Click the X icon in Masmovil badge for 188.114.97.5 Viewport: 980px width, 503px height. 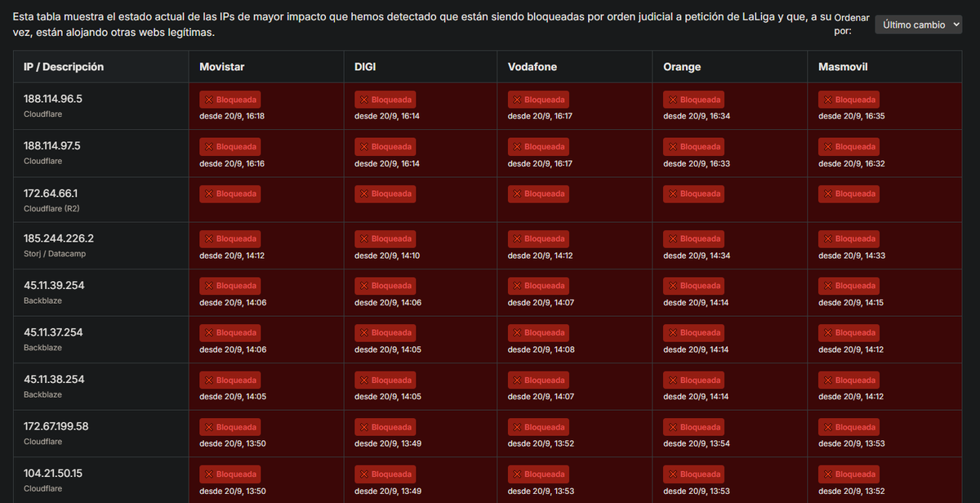click(827, 147)
